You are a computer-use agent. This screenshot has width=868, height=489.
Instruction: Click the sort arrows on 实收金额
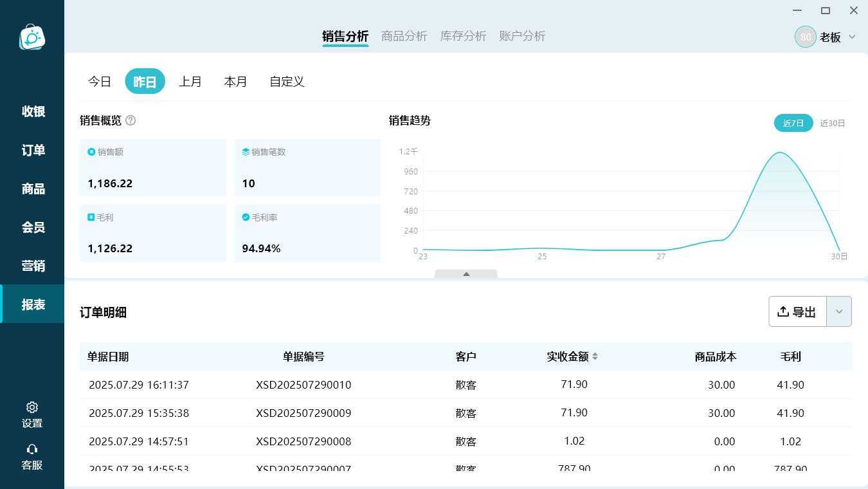595,356
